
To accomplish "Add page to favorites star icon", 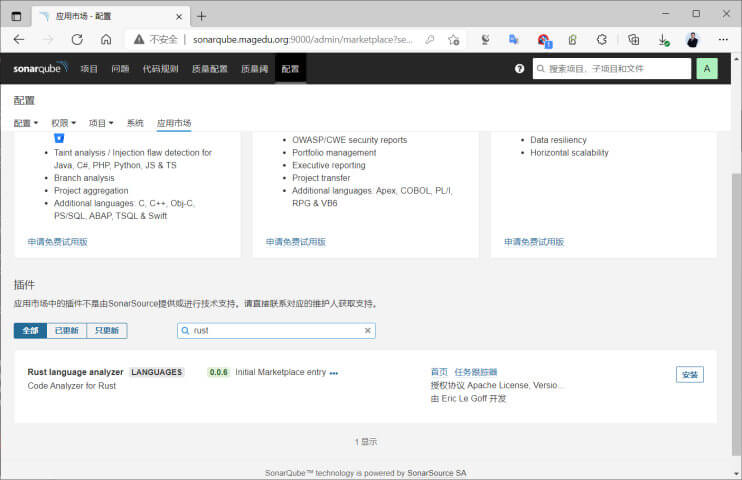I will coord(453,40).
